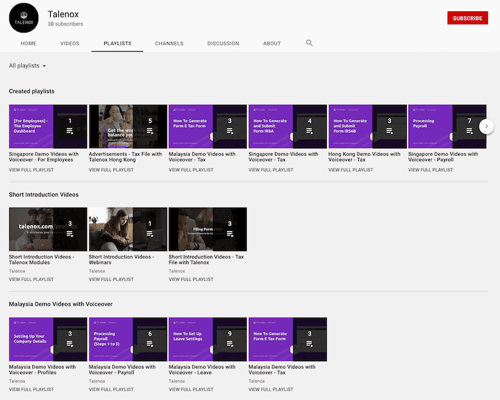Image resolution: width=500 pixels, height=400 pixels.
Task: Click Talenox author under Malaysia Profiles playlist
Action: click(17, 381)
